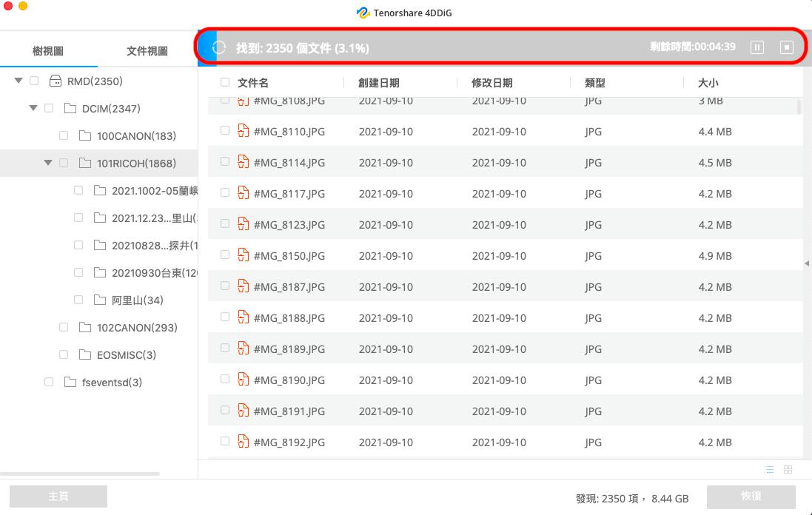Click the 101RICOH folder icon
Viewport: 812px width, 515px height.
85,163
